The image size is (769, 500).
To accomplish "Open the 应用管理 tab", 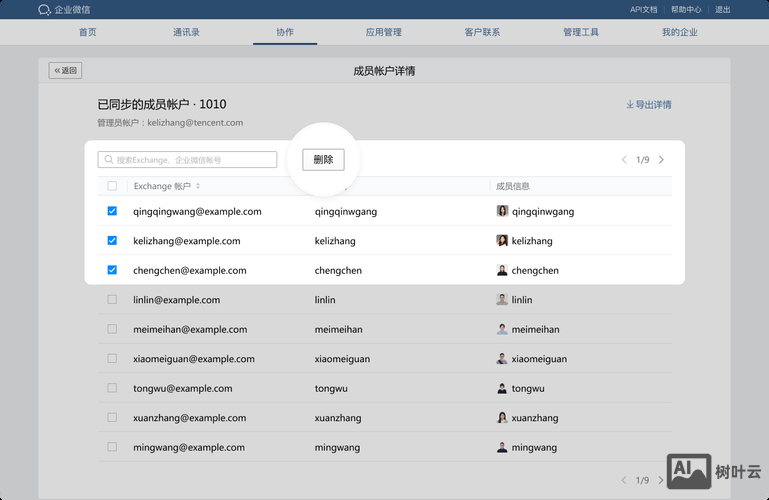I will point(384,32).
